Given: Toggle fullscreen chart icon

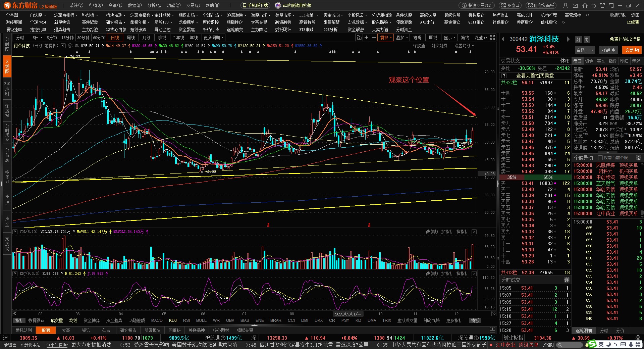Looking at the screenshot, I should click(x=492, y=38).
